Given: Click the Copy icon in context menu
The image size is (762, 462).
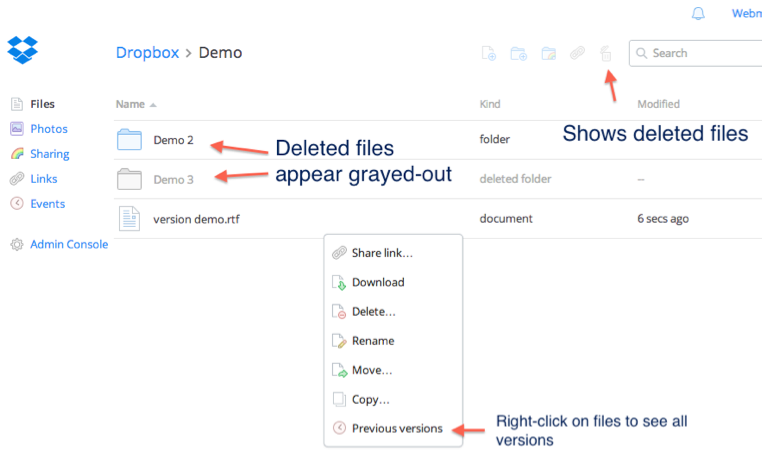Looking at the screenshot, I should tap(339, 399).
